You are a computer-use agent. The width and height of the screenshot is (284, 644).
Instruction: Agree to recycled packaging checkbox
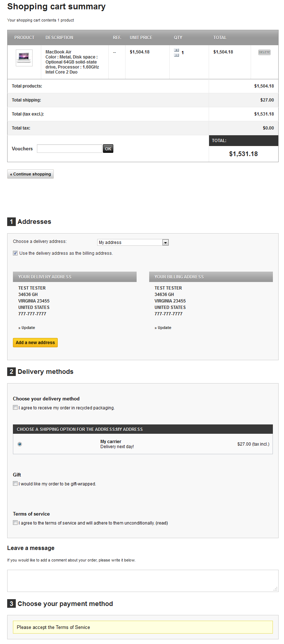[x=15, y=408]
